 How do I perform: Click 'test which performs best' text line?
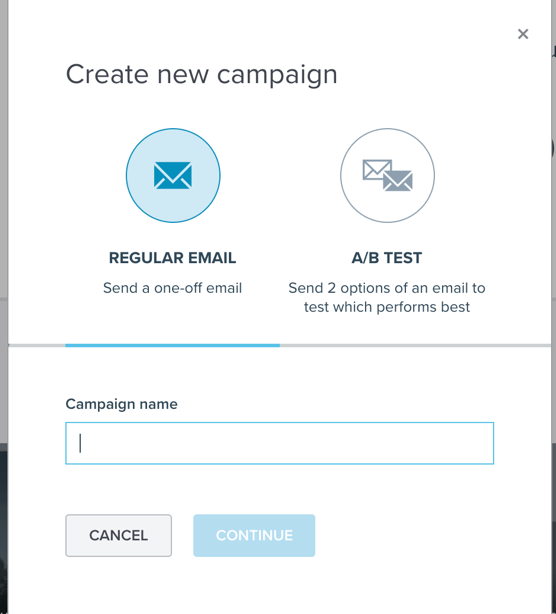pos(387,307)
